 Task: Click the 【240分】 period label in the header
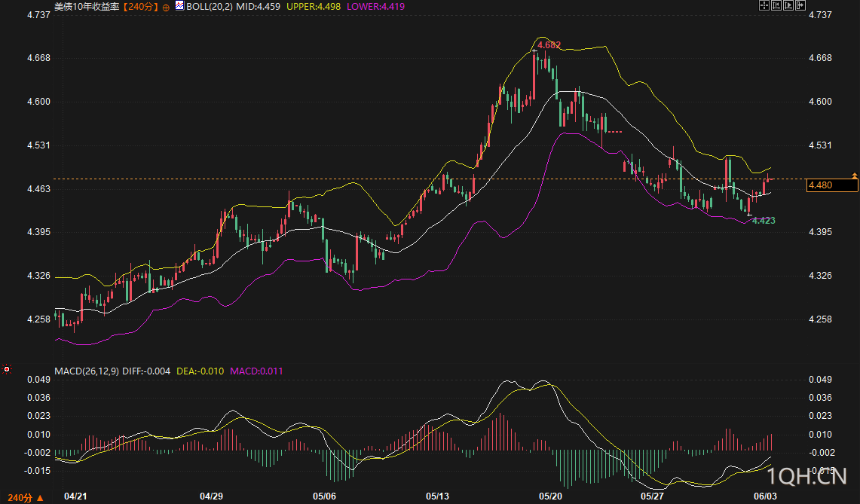140,7
